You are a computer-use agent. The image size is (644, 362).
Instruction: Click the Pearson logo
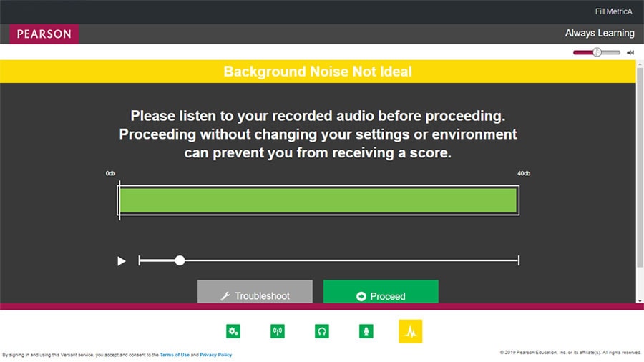tap(44, 34)
